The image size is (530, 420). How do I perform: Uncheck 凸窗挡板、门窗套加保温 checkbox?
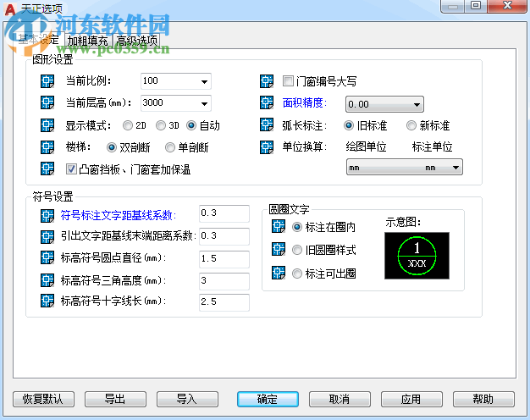tap(71, 169)
